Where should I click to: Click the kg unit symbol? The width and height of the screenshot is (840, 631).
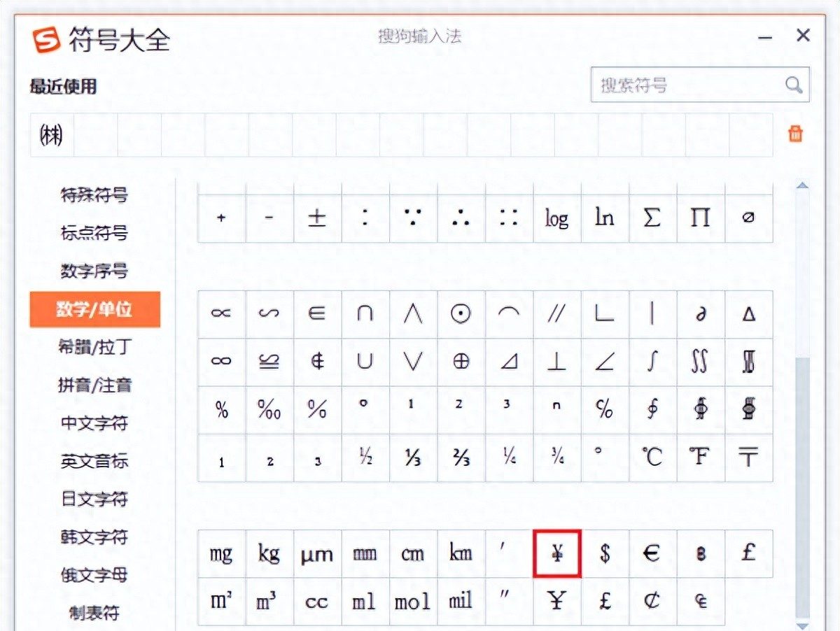coord(269,553)
